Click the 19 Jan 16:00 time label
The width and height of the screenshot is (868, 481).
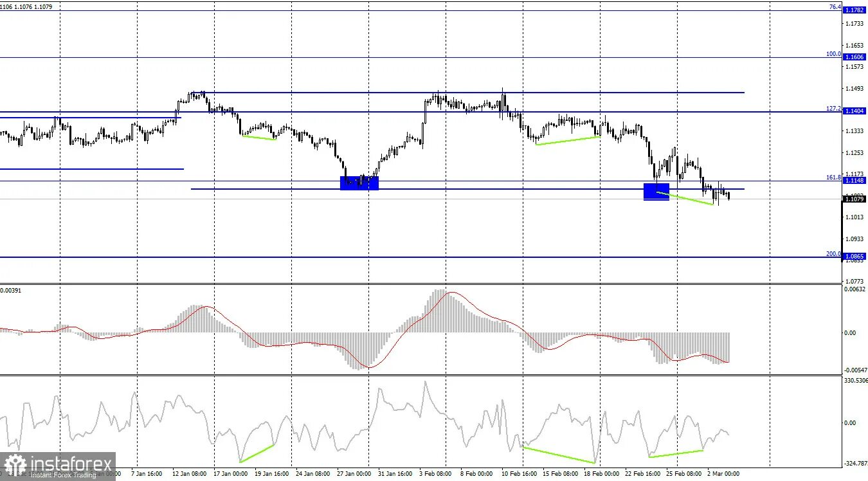pyautogui.click(x=272, y=474)
